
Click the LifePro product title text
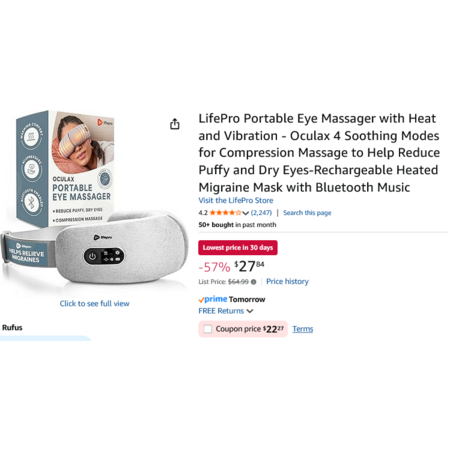pos(319,153)
